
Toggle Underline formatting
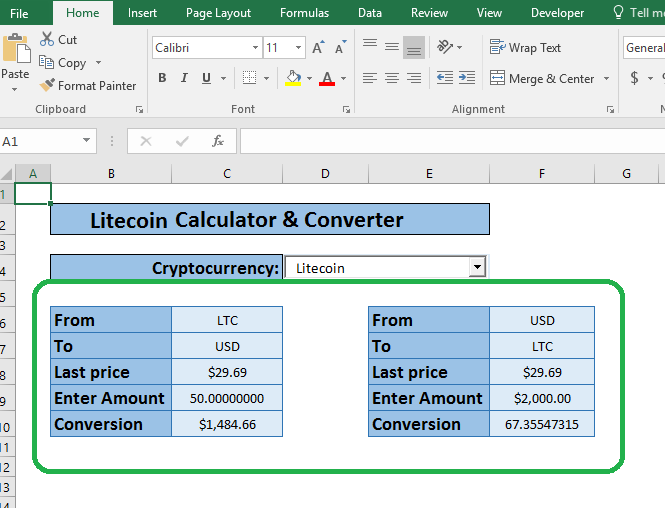(x=207, y=78)
